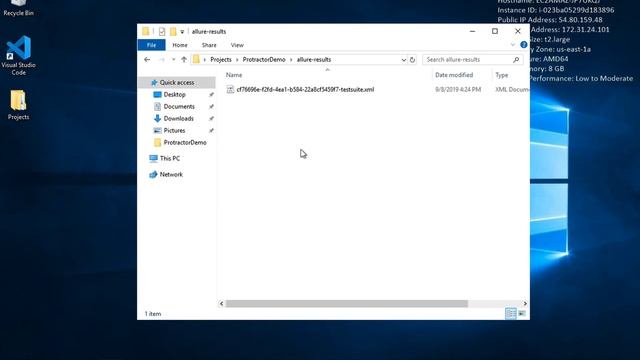640x360 pixels.
Task: Open Visual Studio Code desktop shortcut
Action: 18,55
